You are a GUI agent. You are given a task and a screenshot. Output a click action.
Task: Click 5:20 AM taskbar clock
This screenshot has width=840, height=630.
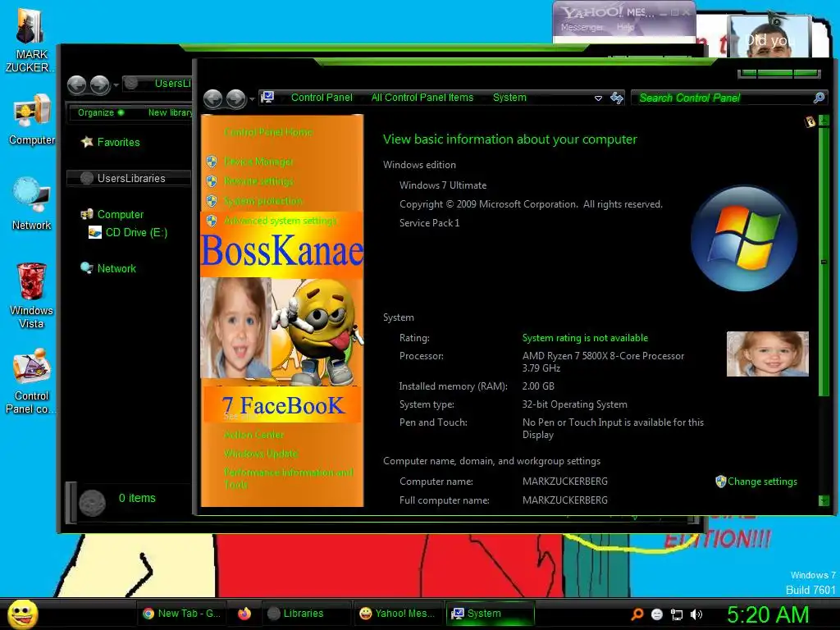click(x=768, y=614)
